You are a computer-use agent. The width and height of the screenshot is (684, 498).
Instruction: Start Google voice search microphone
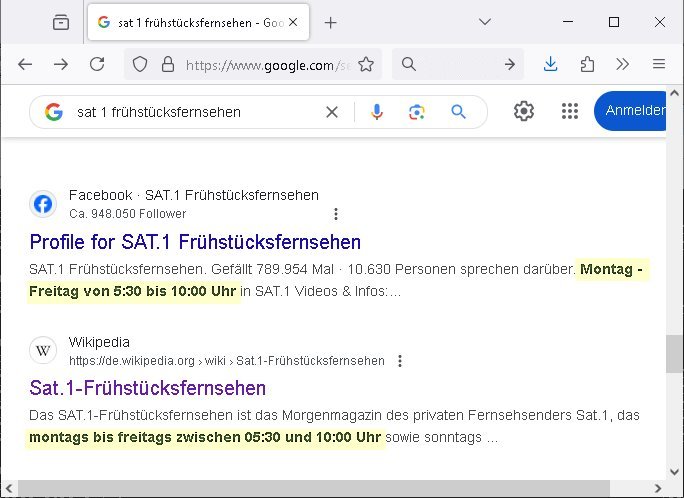(377, 112)
